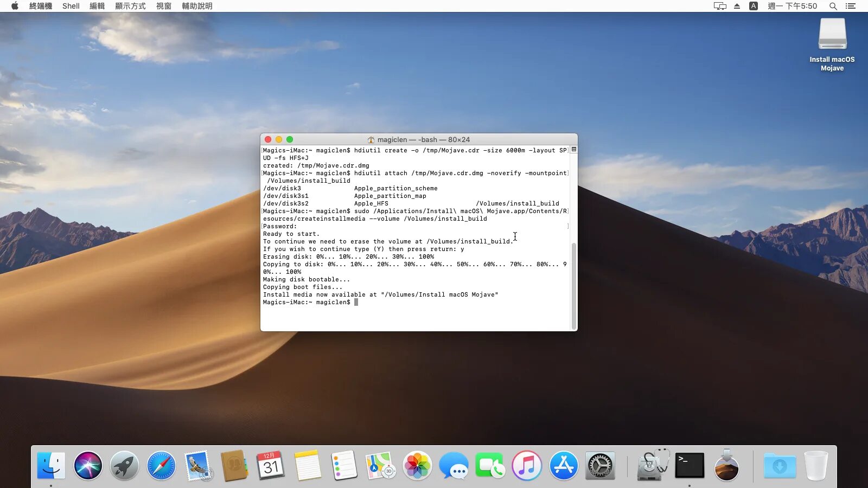Open the 輔助說明 menu
The height and width of the screenshot is (488, 868).
tap(197, 6)
